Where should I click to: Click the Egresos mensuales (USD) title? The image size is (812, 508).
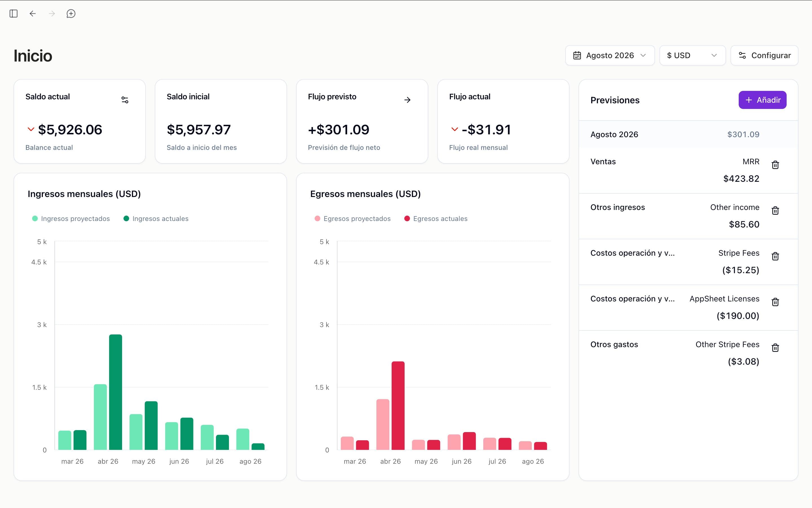point(365,194)
